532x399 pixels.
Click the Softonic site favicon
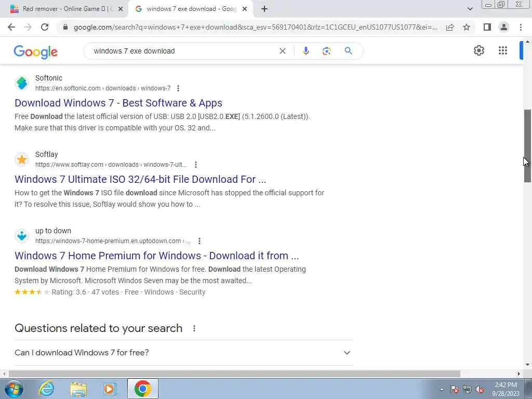tap(22, 83)
